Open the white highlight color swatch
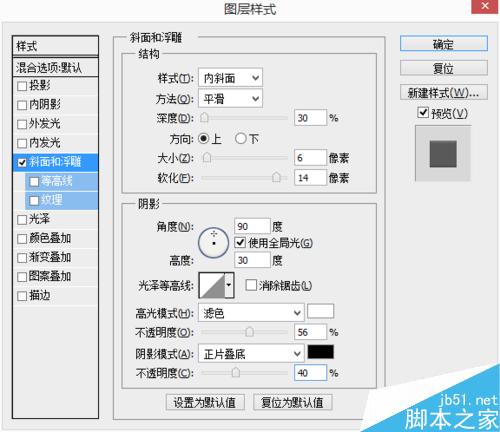500x432 pixels. click(320, 311)
